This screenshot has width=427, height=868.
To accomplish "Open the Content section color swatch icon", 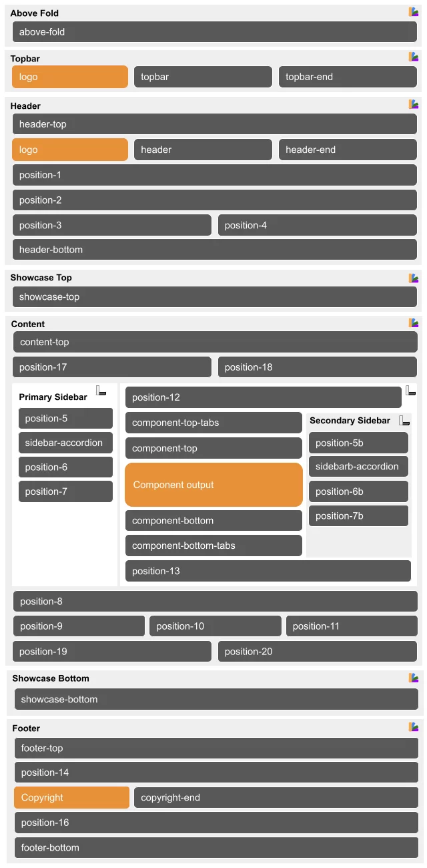I will click(414, 323).
